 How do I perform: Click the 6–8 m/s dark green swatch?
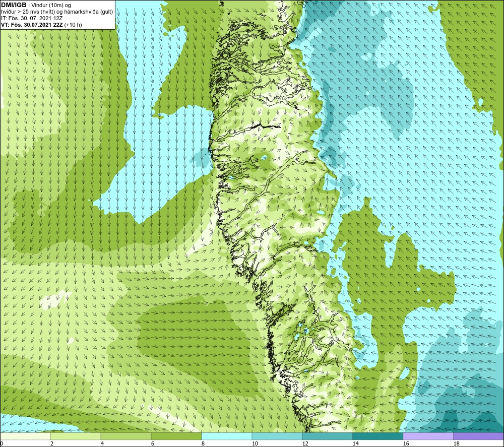176,436
